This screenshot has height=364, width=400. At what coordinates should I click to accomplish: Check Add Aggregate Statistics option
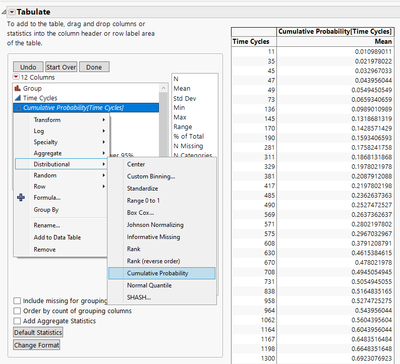[x=17, y=321]
